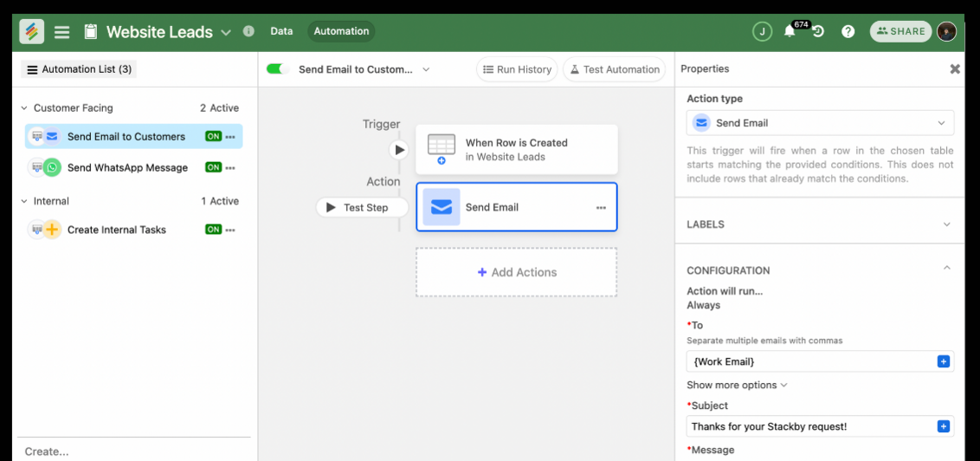This screenshot has height=461, width=980.
Task: Click Test Automation button
Action: tap(614, 69)
